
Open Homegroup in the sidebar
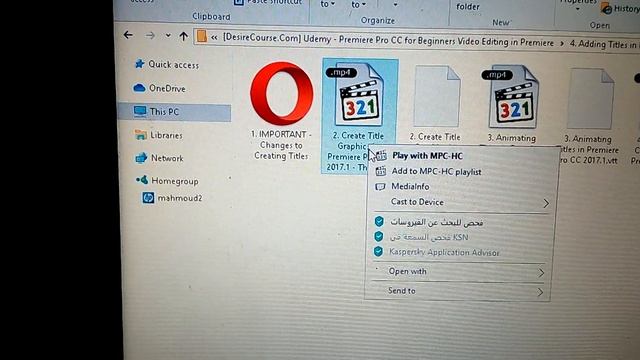pos(175,181)
